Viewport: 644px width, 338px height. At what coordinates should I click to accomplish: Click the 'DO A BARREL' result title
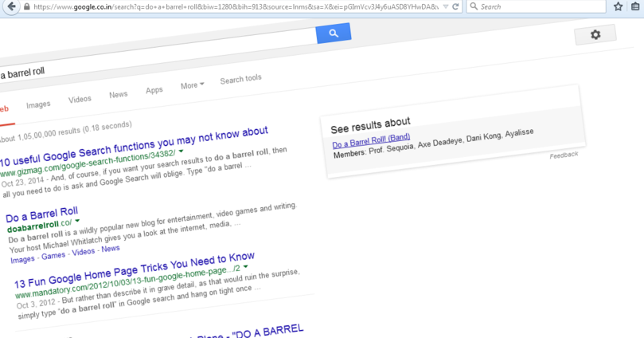[267, 332]
